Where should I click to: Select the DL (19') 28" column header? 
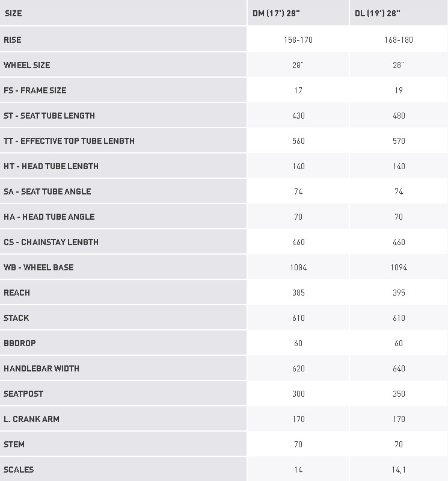(x=377, y=13)
